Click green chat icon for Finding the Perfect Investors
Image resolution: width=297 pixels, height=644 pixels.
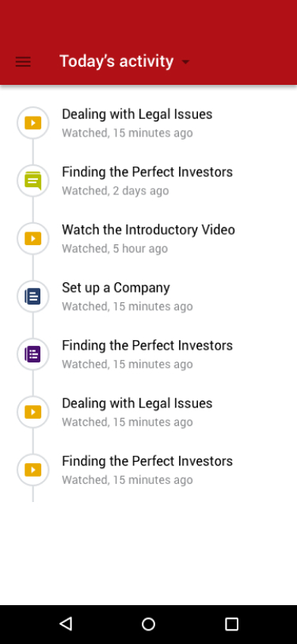tap(32, 181)
